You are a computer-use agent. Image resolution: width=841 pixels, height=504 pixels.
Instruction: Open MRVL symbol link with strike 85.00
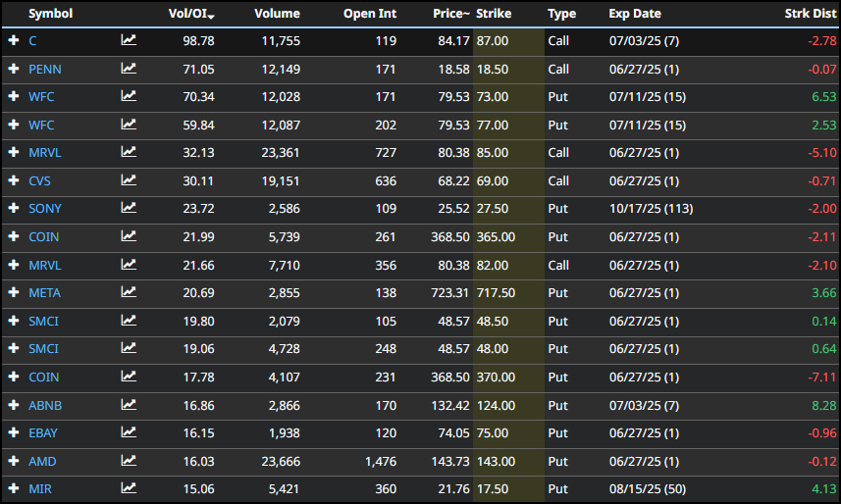tap(45, 153)
